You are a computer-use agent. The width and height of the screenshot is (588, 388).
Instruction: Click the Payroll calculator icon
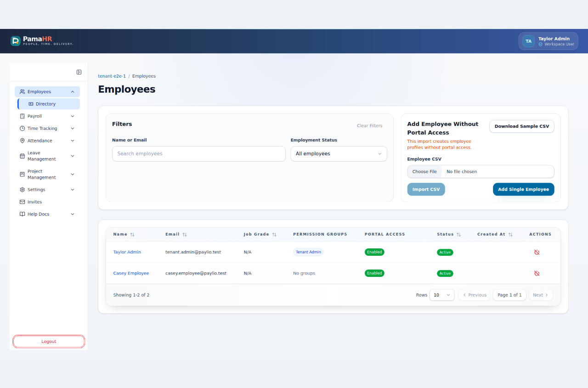tap(23, 116)
